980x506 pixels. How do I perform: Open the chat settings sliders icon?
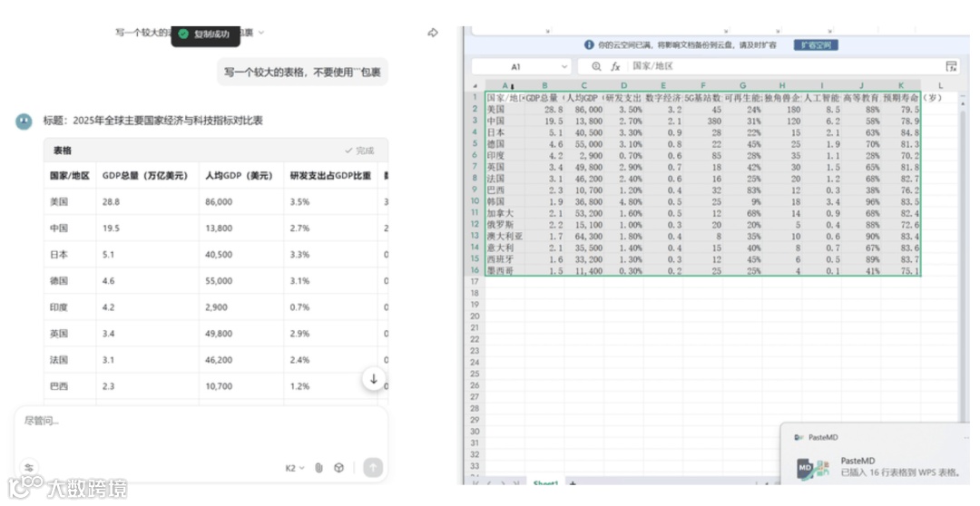tap(29, 467)
